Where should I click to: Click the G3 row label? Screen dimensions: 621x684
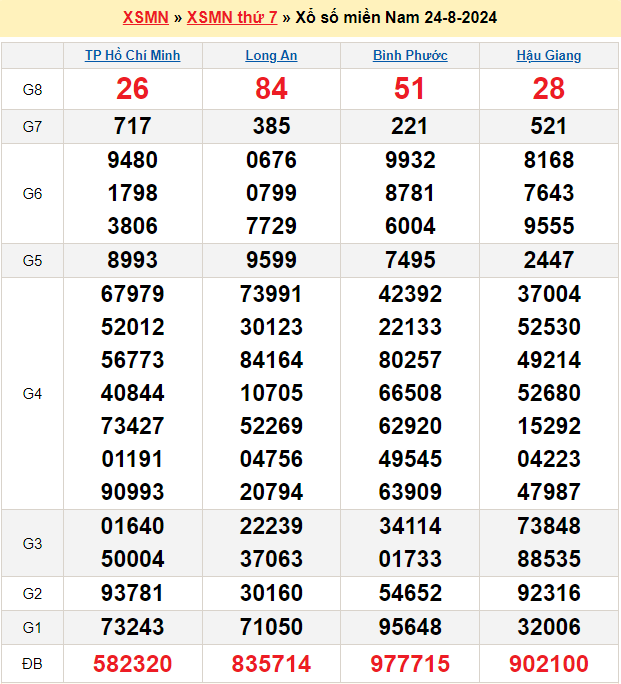point(32,543)
